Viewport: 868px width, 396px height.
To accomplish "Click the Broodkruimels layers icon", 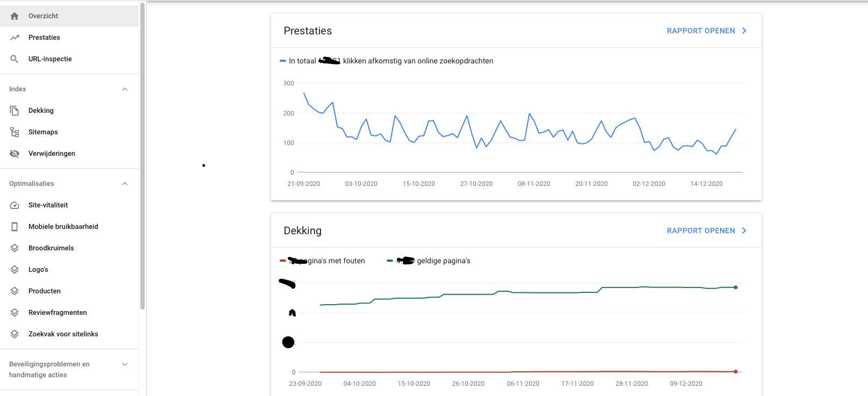I will click(15, 248).
